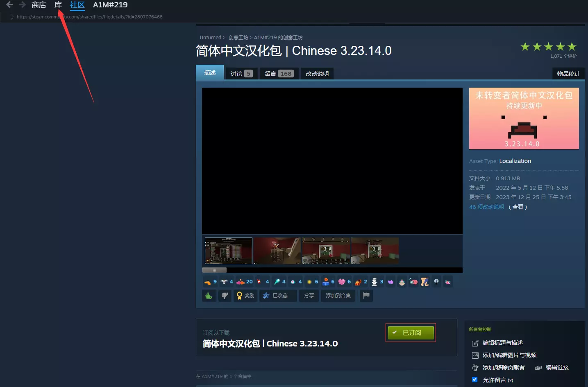The height and width of the screenshot is (387, 588).
Task: Click the 查看 change notes link
Action: pyautogui.click(x=518, y=207)
